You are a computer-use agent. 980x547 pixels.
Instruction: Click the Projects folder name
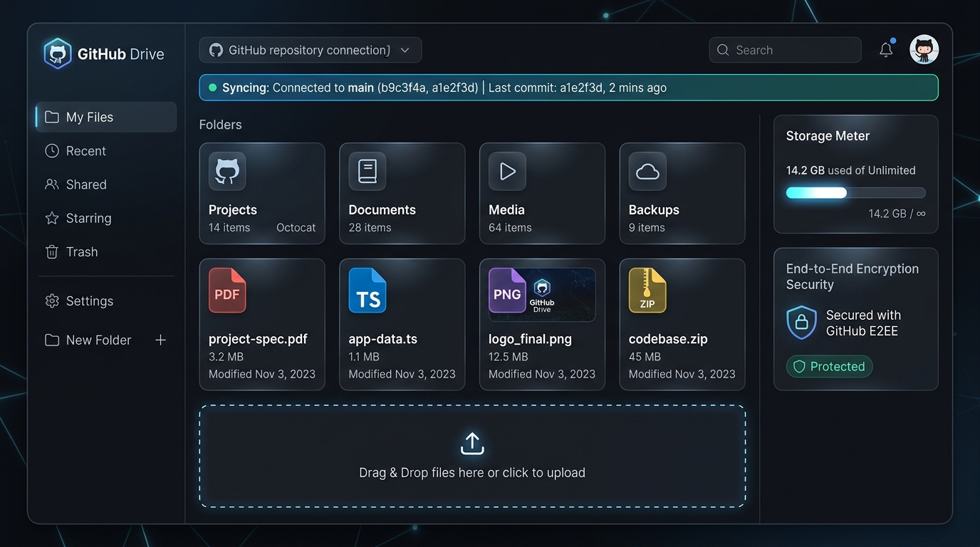[233, 210]
